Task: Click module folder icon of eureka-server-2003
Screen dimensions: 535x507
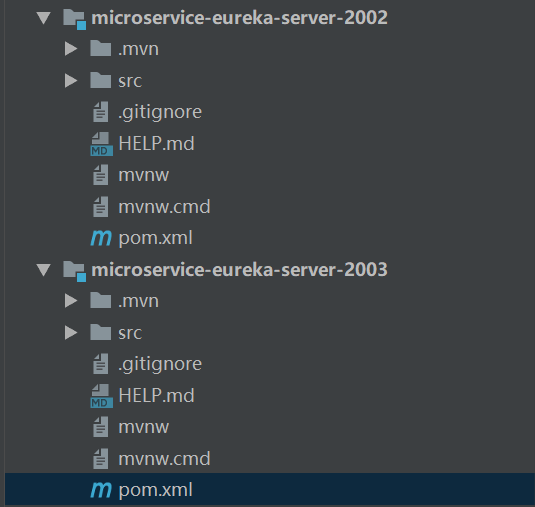Action: coord(74,271)
